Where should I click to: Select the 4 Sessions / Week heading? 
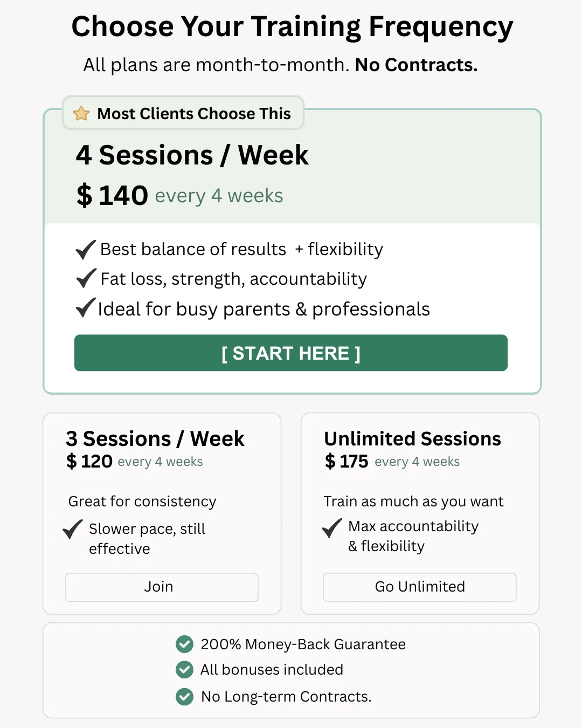192,155
